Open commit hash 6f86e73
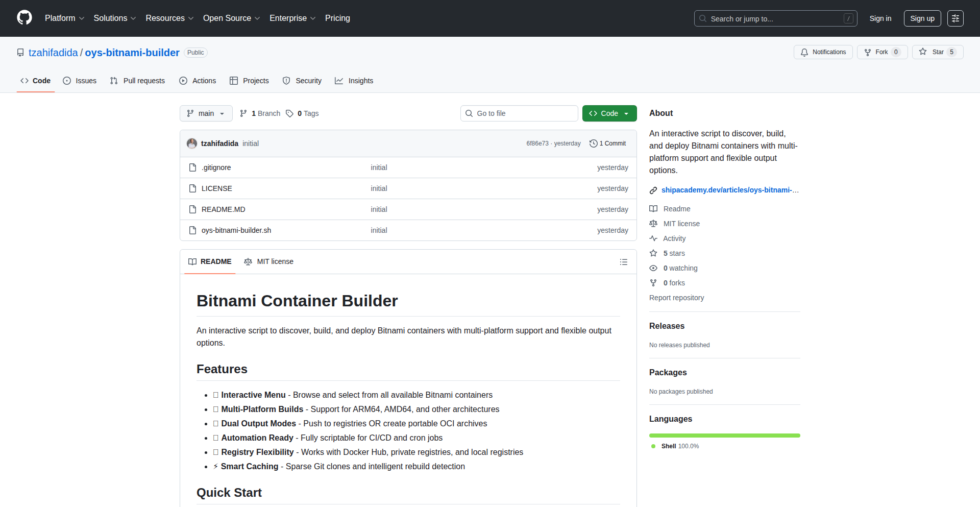The width and height of the screenshot is (980, 507). pos(537,143)
